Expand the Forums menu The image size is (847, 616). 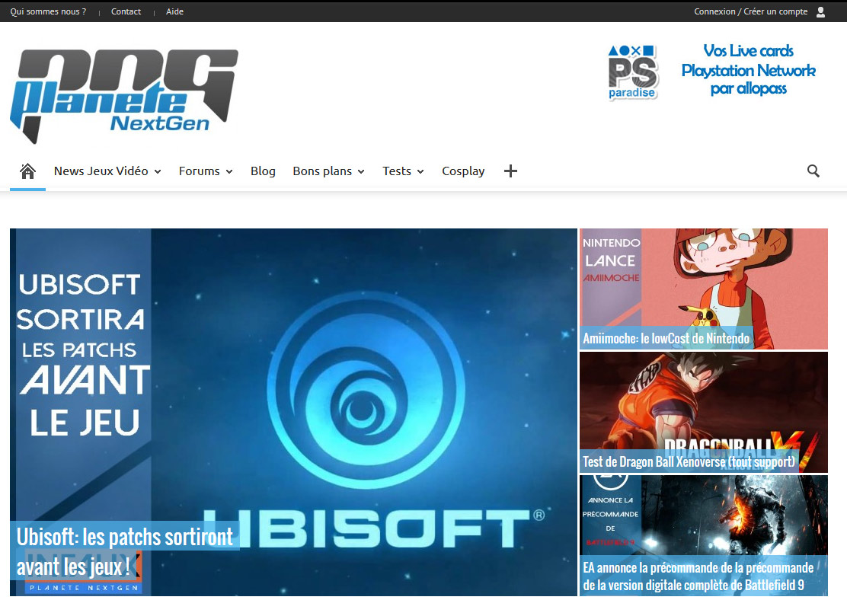[206, 171]
